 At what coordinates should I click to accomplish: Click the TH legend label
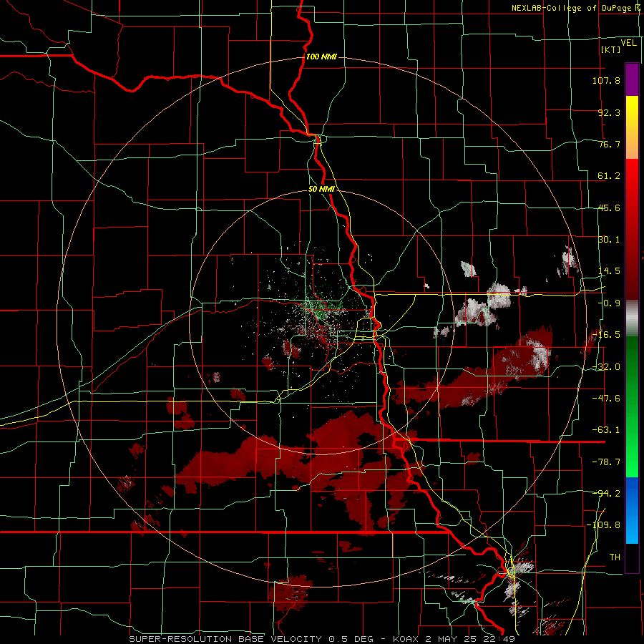pos(615,557)
